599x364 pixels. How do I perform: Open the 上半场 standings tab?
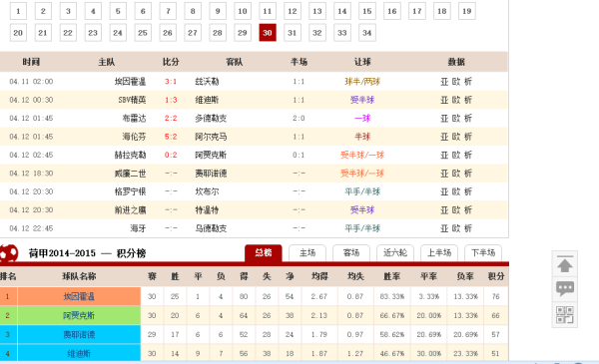point(439,253)
